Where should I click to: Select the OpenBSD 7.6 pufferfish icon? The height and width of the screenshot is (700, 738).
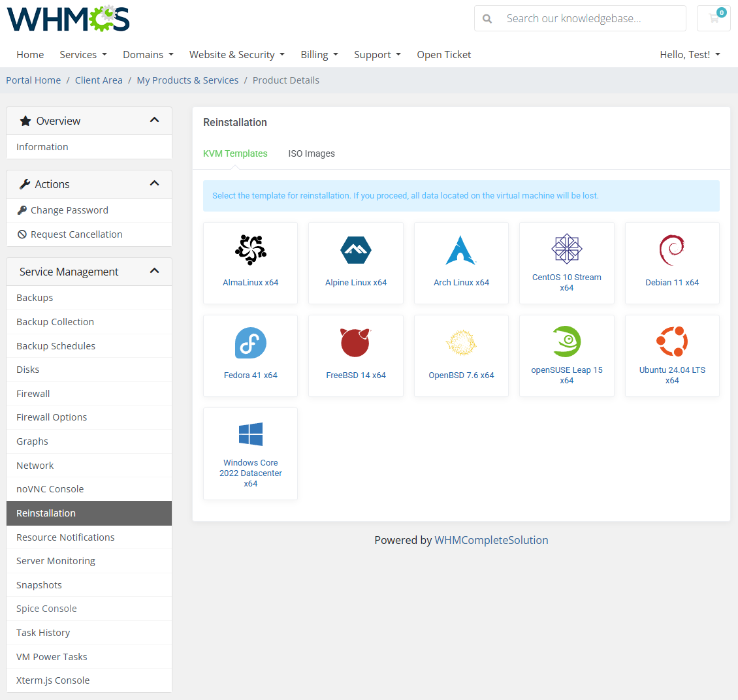[x=461, y=342]
